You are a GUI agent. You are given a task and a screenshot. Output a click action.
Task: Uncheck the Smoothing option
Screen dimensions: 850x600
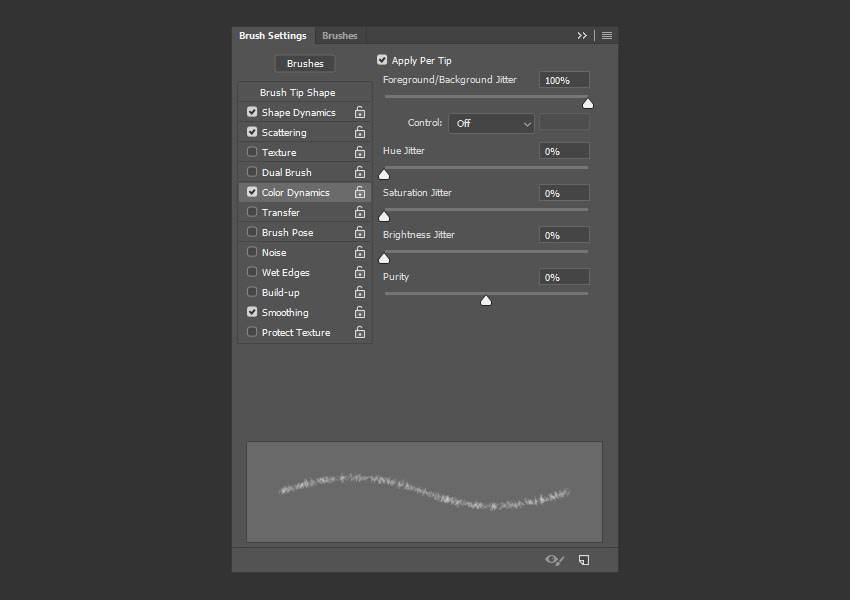pos(252,312)
